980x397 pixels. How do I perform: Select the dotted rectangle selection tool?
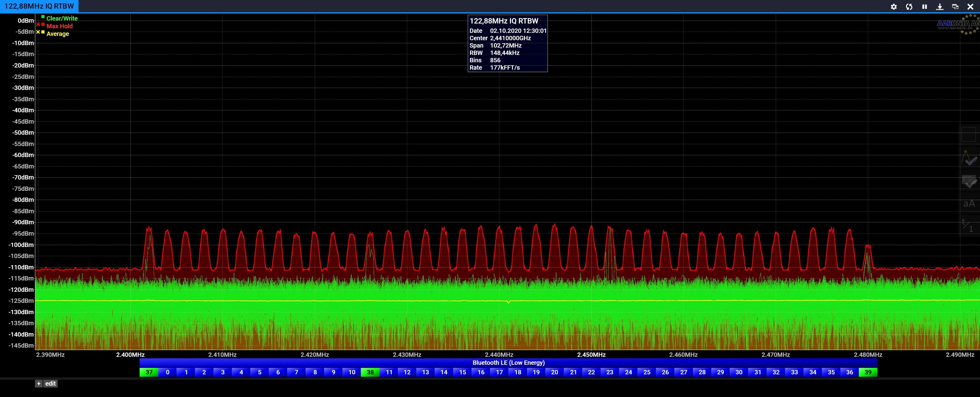tap(969, 135)
